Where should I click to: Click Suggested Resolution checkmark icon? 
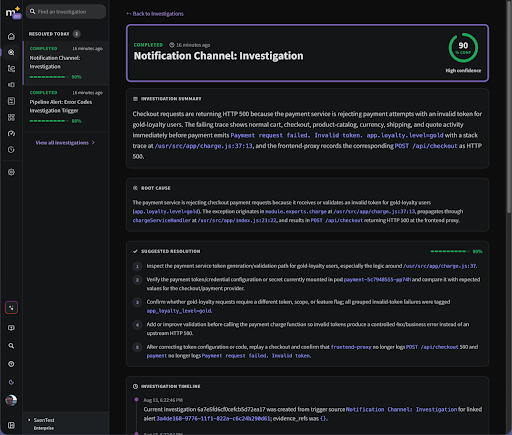135,251
